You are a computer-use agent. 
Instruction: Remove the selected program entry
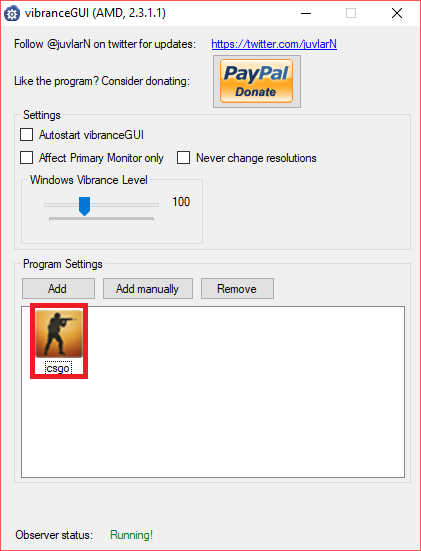coord(237,289)
